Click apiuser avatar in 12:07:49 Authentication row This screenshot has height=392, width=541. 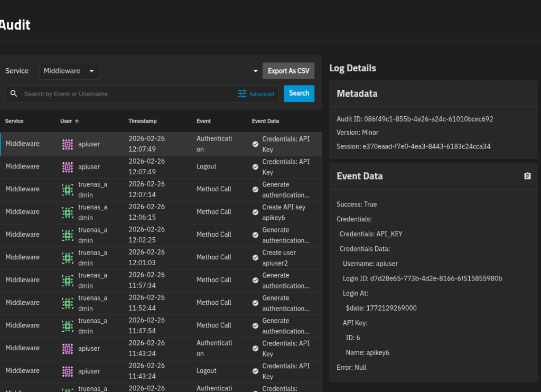point(67,144)
